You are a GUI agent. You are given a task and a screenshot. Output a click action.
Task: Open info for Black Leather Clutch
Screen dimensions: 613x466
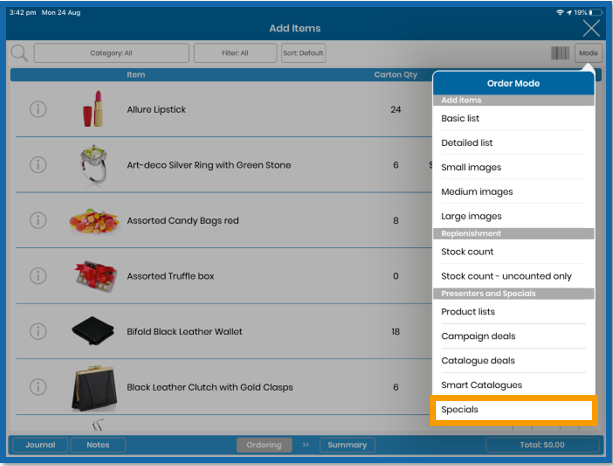pos(38,387)
